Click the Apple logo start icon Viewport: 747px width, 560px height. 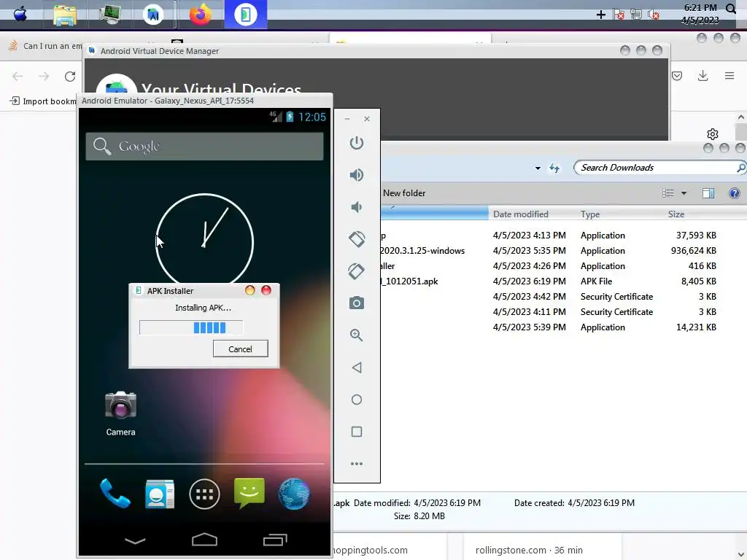[20, 14]
